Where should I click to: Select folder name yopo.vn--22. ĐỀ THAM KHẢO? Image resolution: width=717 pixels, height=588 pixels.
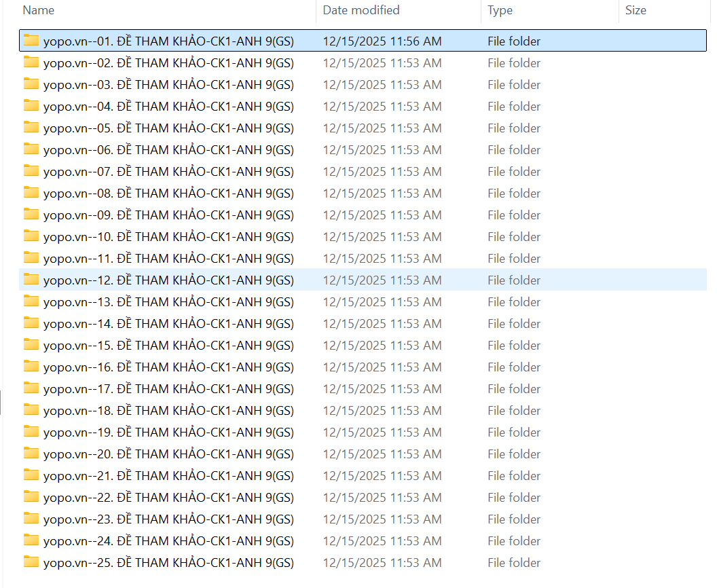click(168, 498)
